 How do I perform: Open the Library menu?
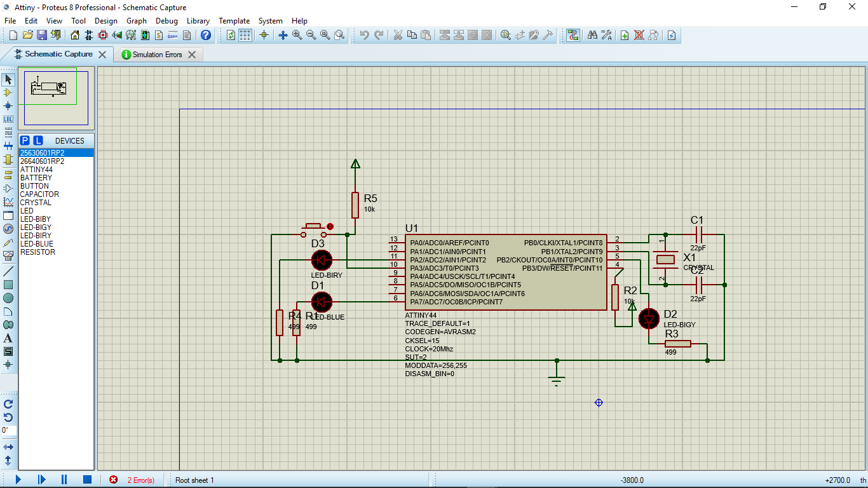pos(198,21)
